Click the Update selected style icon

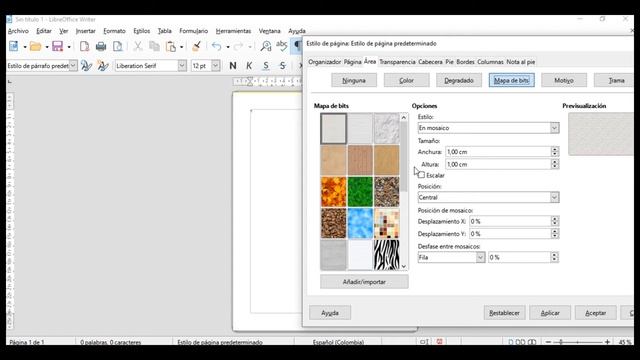click(x=86, y=65)
